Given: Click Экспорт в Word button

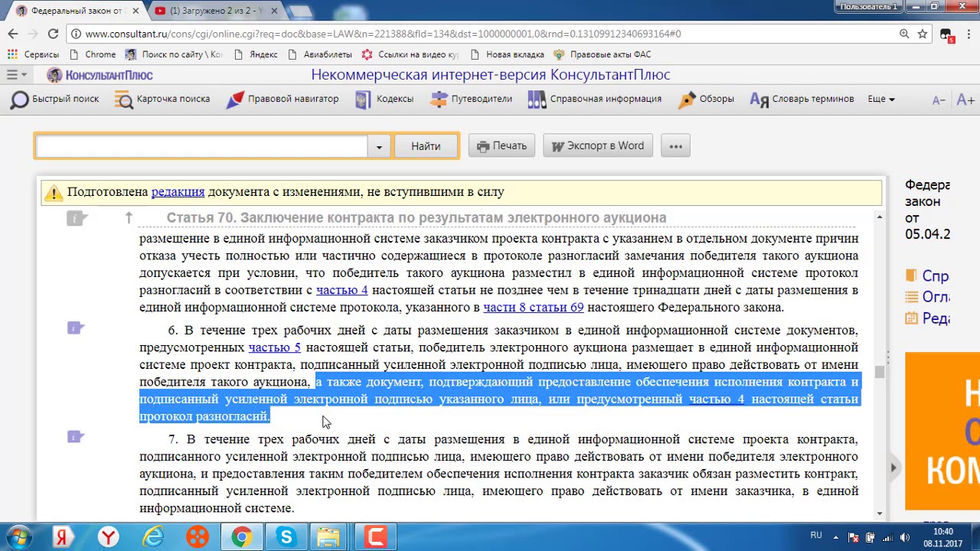Looking at the screenshot, I should (597, 146).
